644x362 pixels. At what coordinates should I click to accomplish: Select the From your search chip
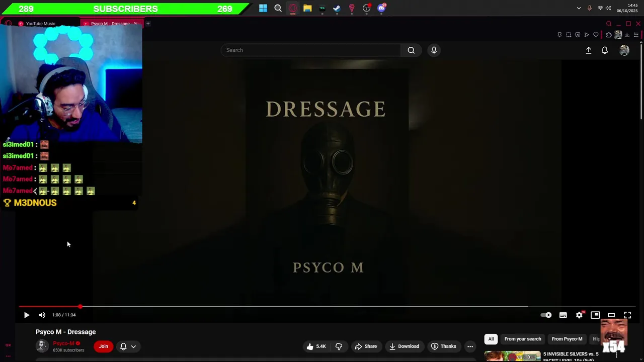click(x=523, y=339)
